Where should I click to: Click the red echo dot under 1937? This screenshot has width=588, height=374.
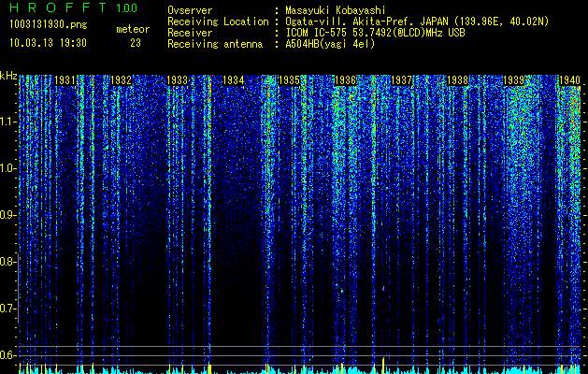(383, 289)
